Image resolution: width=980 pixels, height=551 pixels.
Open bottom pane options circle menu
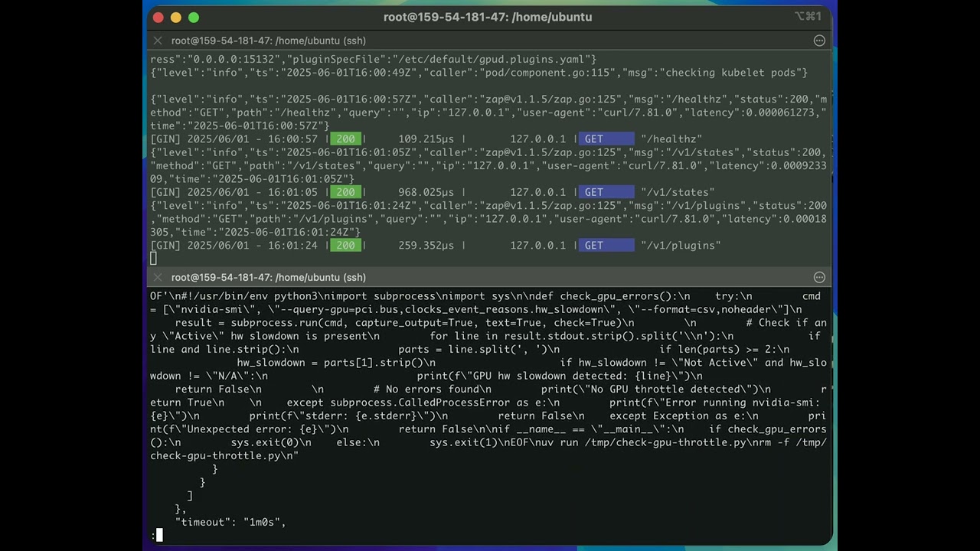coord(819,277)
